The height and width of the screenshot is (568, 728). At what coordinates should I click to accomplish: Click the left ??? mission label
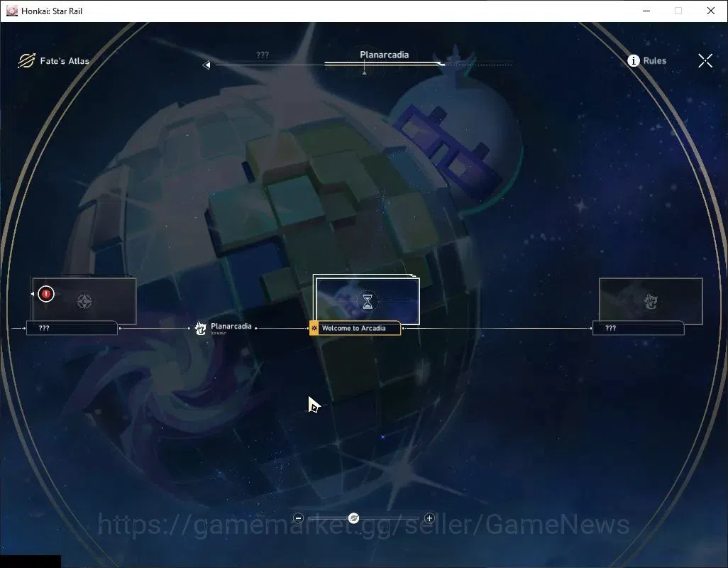[x=72, y=328]
